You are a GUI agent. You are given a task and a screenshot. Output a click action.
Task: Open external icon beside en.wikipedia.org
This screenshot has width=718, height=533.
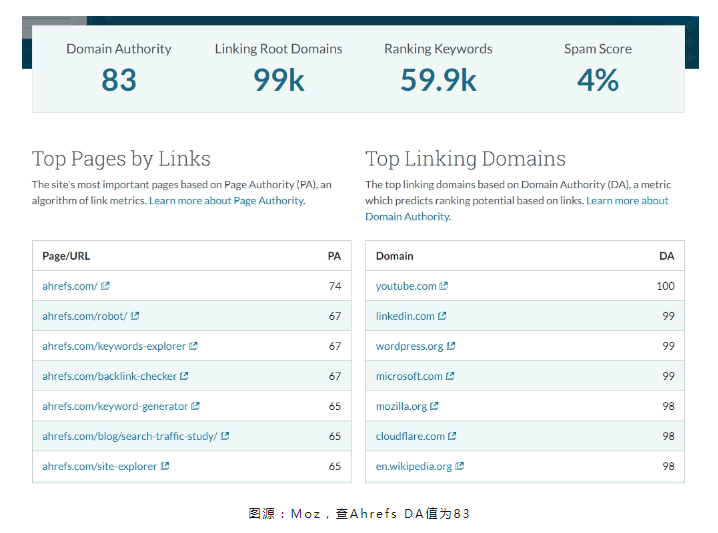coord(460,466)
